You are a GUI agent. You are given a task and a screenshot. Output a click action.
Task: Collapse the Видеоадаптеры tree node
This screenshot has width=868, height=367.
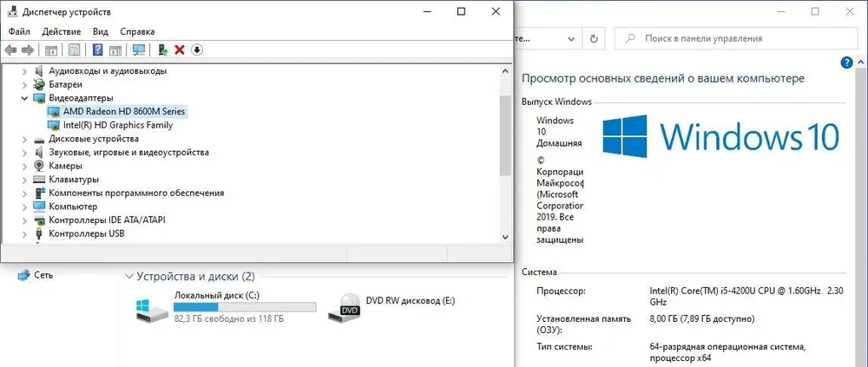pyautogui.click(x=23, y=98)
